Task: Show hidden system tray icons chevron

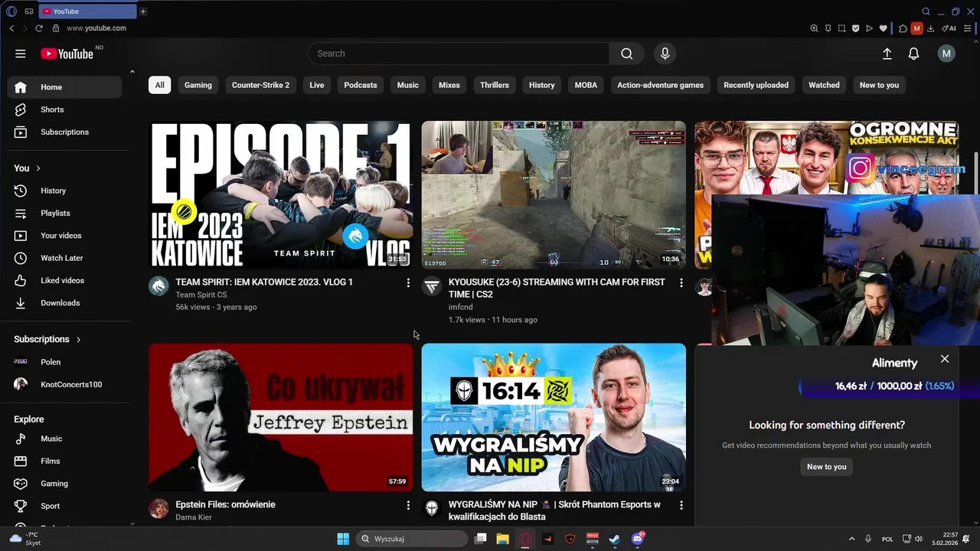Action: pyautogui.click(x=851, y=539)
